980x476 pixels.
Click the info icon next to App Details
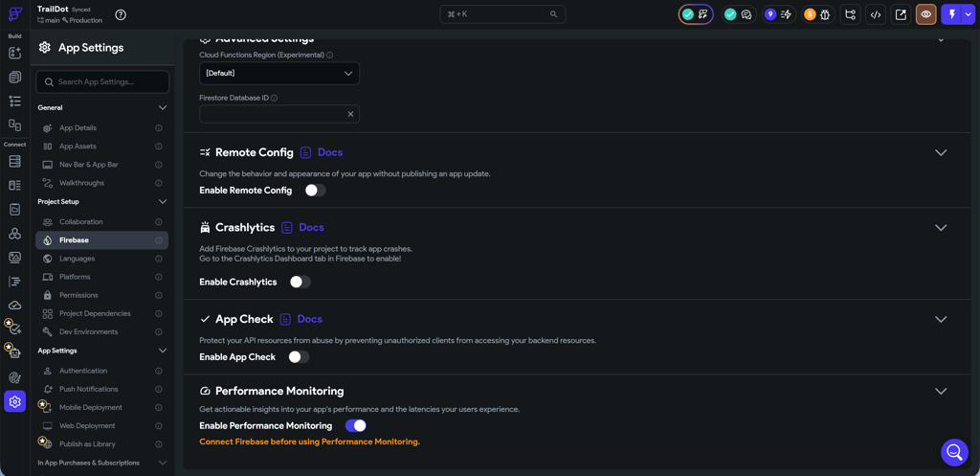pos(159,127)
